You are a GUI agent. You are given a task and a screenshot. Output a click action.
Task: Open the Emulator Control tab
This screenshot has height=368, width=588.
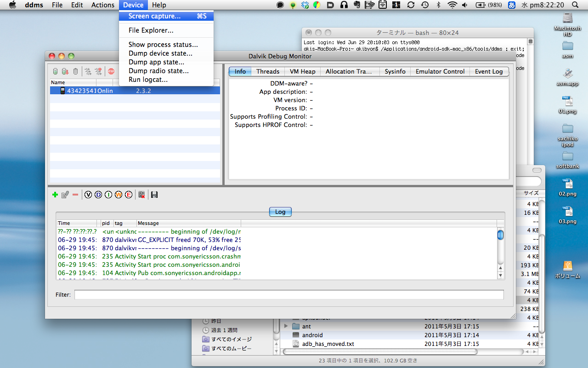440,71
